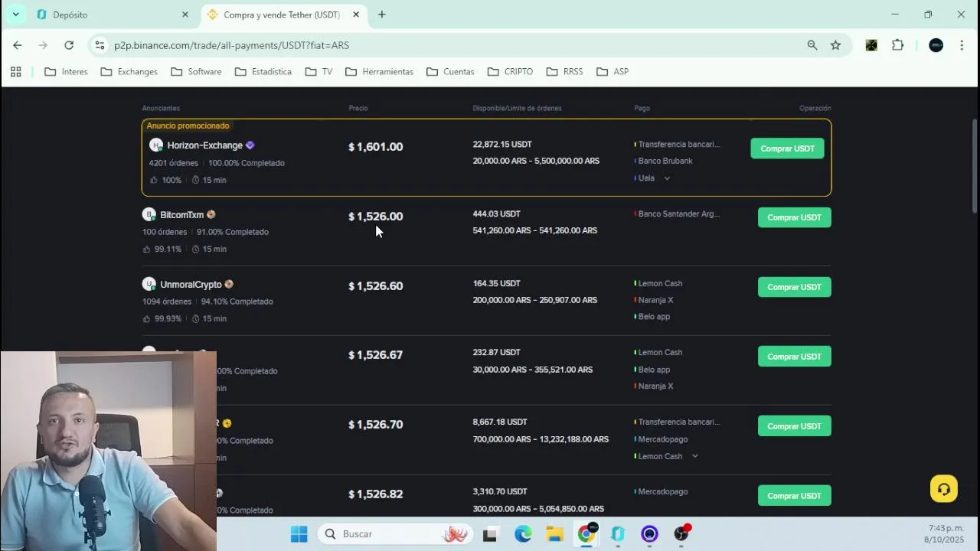The image size is (980, 551).
Task: Open the Exchanges bookmark folder
Action: [129, 71]
